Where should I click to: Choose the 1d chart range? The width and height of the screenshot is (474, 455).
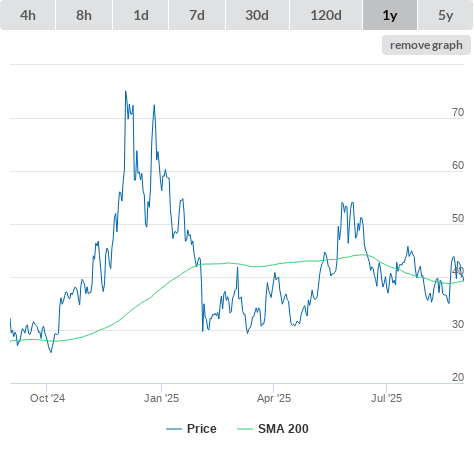tap(141, 15)
